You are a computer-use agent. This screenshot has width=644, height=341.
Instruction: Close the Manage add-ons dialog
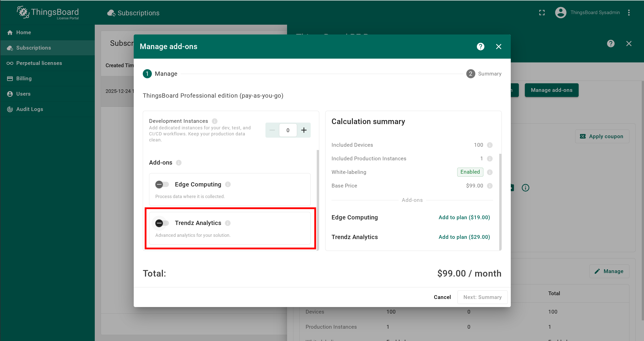(498, 47)
